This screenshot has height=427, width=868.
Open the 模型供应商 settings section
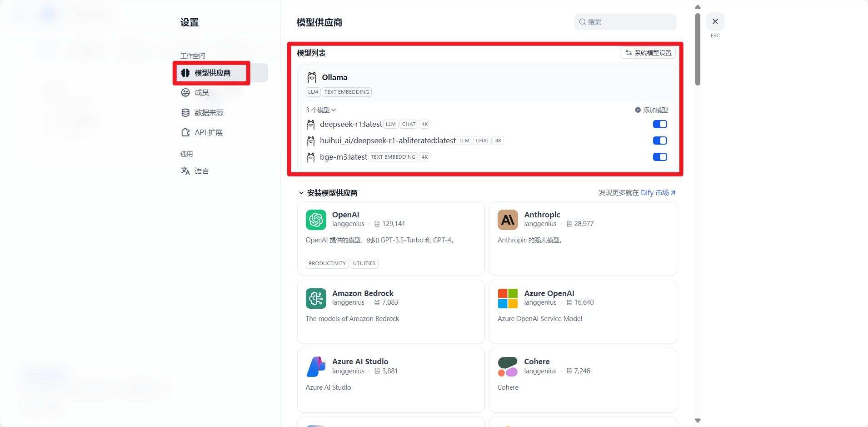tap(222, 73)
